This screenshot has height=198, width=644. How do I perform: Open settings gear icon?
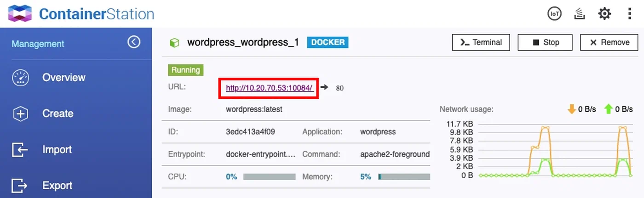tap(604, 14)
